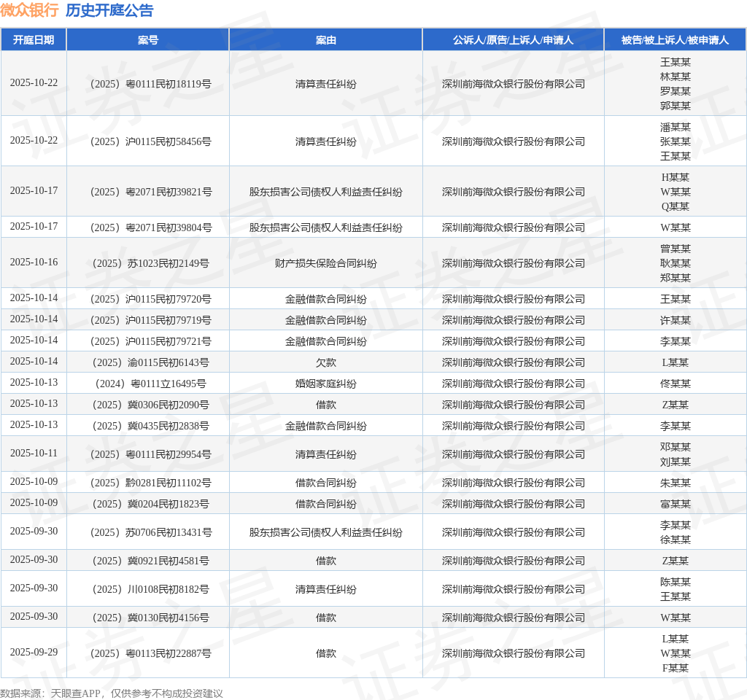Image resolution: width=747 pixels, height=700 pixels.
Task: Click case number (2025)沪0115民初79720号
Action: 150,299
